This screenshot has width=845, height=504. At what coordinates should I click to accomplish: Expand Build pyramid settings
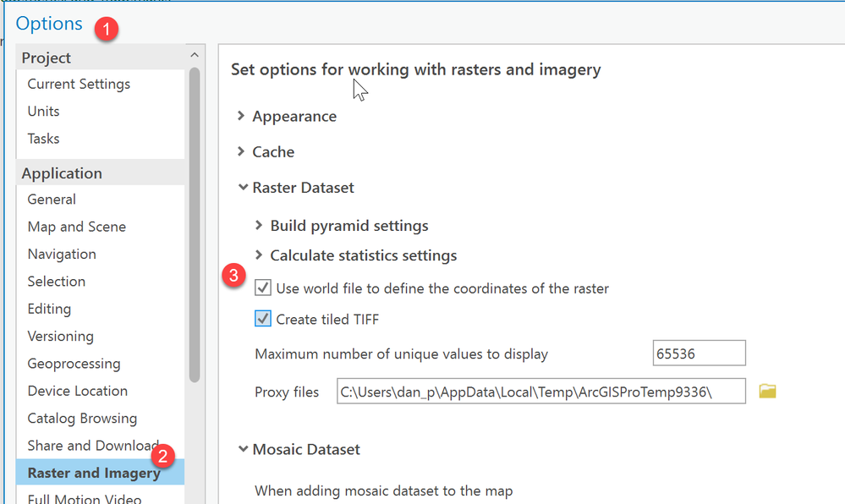click(x=260, y=226)
